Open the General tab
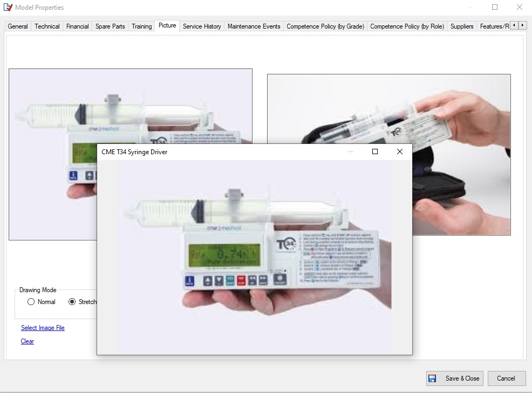The image size is (532, 393). (x=18, y=26)
